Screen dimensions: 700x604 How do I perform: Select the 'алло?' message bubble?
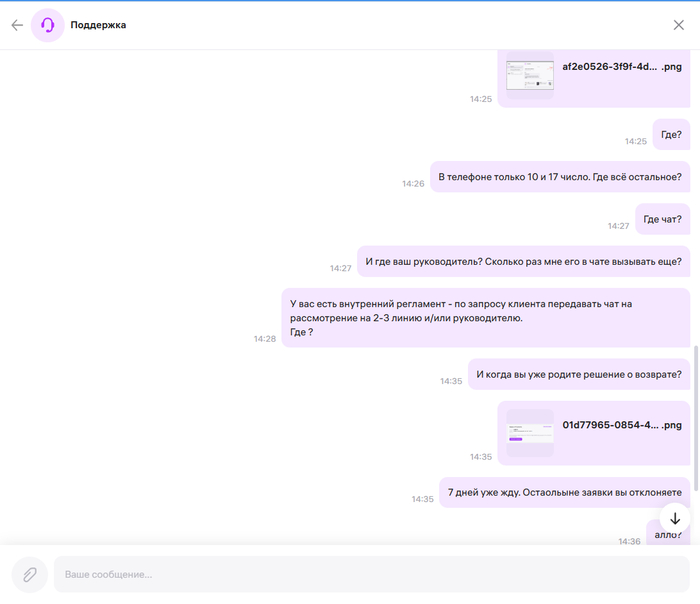(x=666, y=535)
